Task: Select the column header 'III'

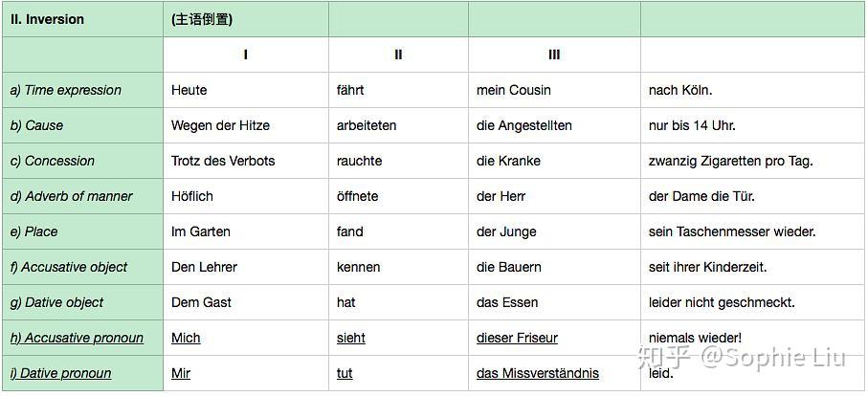Action: [x=554, y=55]
